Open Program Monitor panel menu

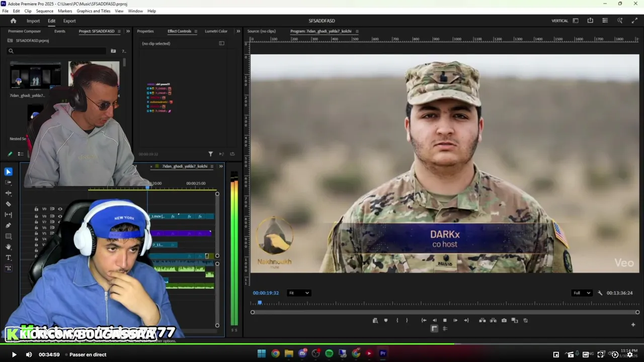coord(357,31)
